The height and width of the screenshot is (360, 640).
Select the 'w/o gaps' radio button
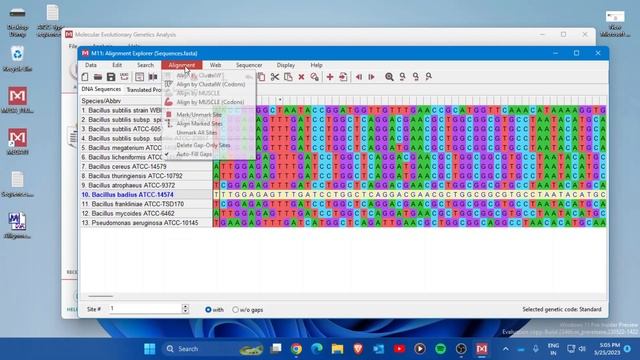point(235,310)
